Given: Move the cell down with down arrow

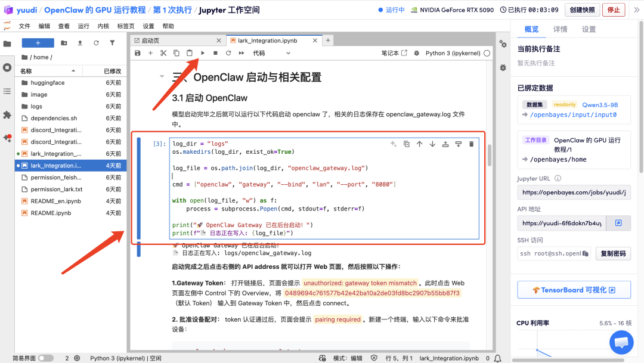Looking at the screenshot, I should coord(432,144).
